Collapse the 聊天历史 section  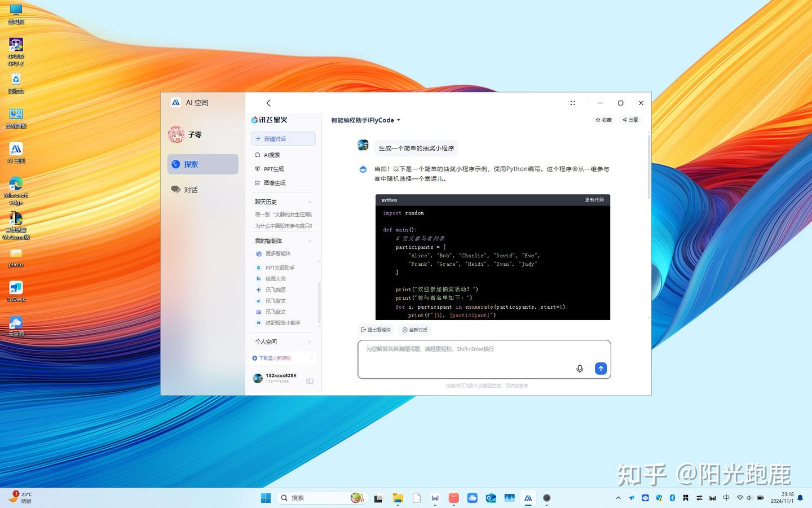pyautogui.click(x=310, y=202)
